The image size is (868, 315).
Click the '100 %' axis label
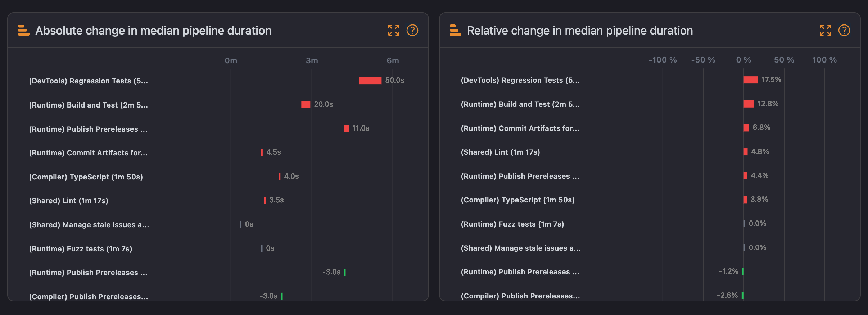[824, 60]
